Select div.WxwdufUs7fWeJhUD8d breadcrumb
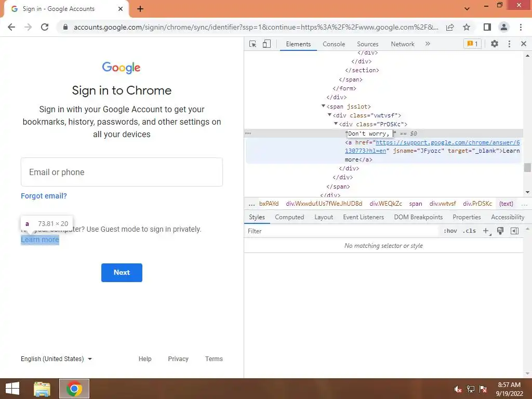Viewport: 532px width, 399px height. [x=324, y=204]
